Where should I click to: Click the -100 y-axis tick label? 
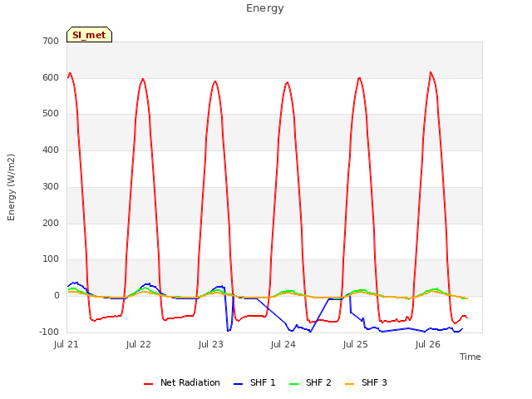pos(49,332)
